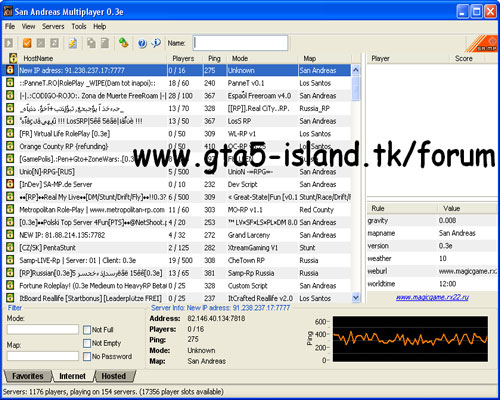This screenshot has height=400, width=500.
Task: Click the Player column header
Action: pyautogui.click(x=408, y=58)
